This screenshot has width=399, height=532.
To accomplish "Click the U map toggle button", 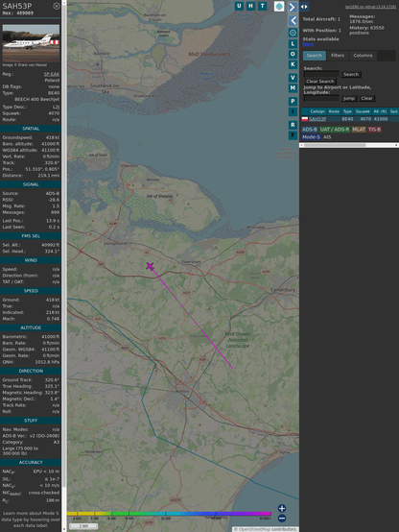I will (x=239, y=6).
